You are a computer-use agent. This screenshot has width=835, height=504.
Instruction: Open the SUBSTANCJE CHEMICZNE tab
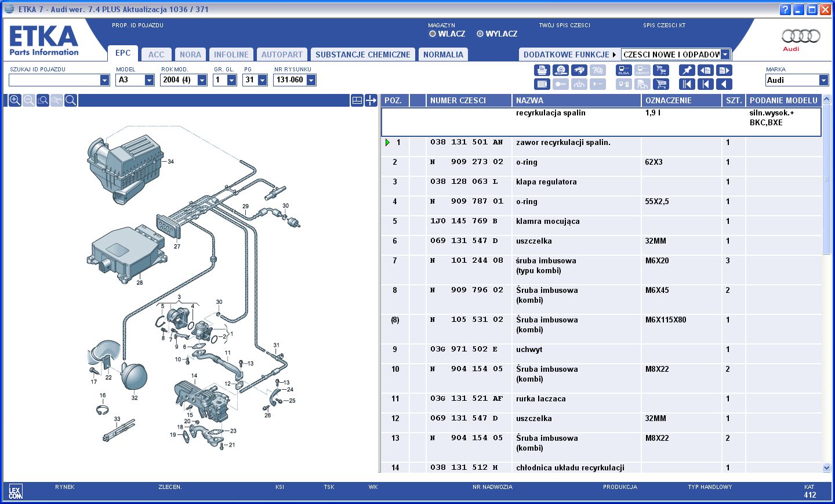pyautogui.click(x=363, y=55)
